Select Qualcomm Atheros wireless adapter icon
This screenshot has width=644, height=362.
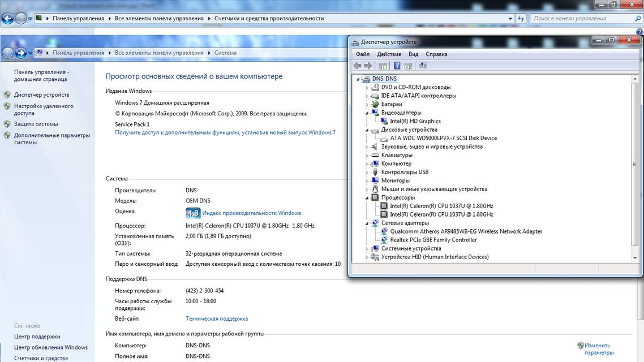point(384,231)
